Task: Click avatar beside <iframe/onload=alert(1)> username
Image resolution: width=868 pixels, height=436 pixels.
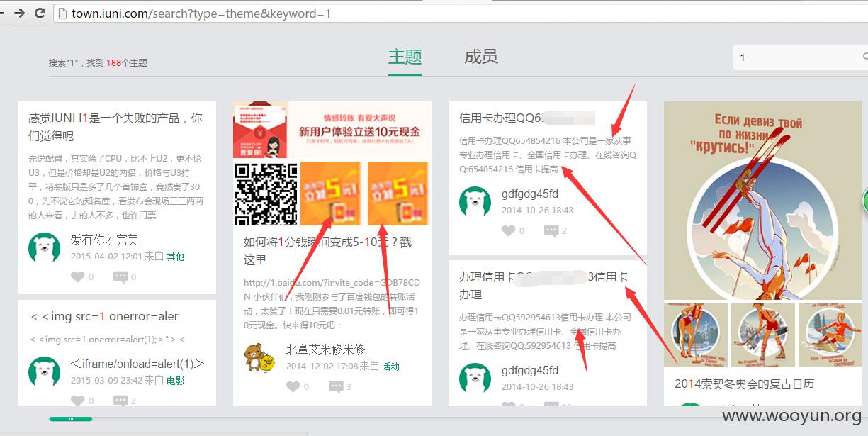Action: [x=44, y=371]
